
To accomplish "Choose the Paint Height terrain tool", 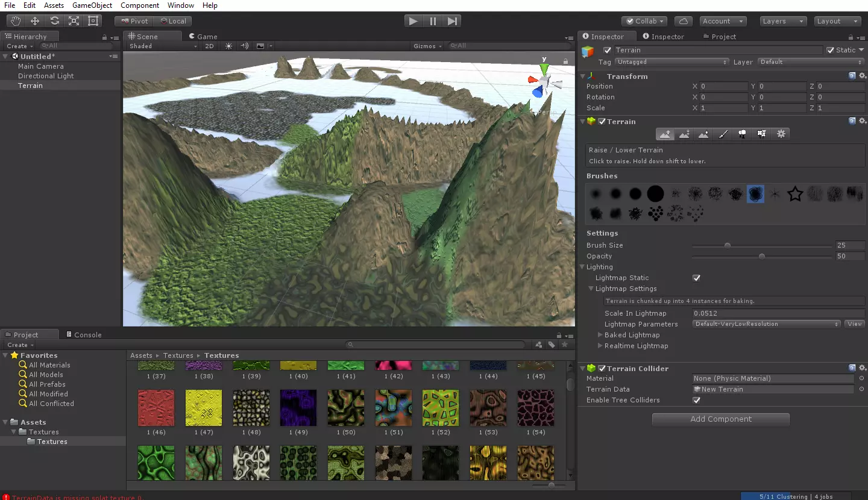I will pos(685,134).
